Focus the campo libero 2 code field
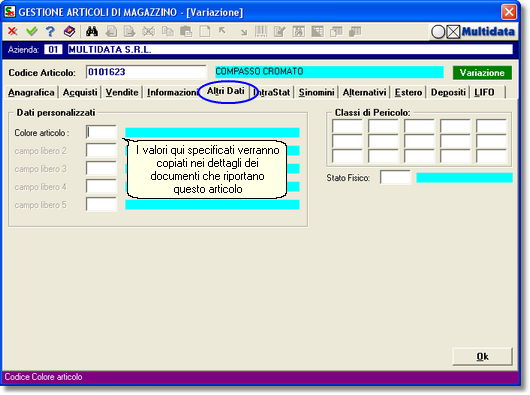Image resolution: width=530 pixels, height=395 pixels. point(101,150)
